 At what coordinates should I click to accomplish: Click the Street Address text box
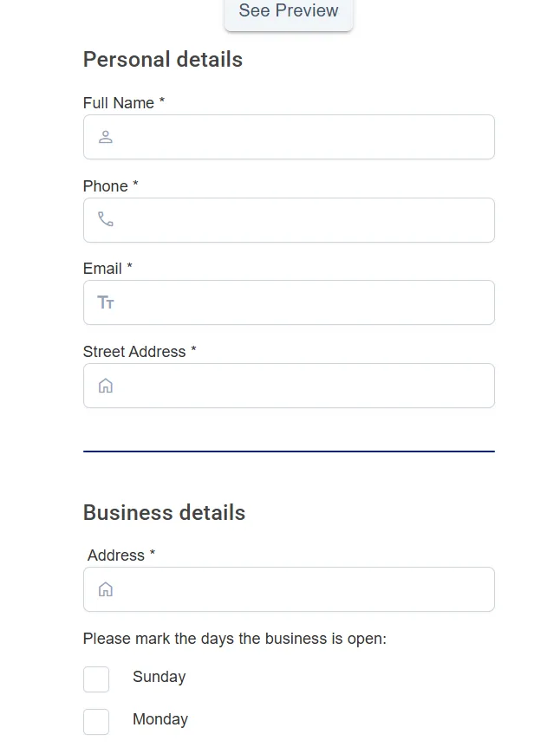coord(289,385)
